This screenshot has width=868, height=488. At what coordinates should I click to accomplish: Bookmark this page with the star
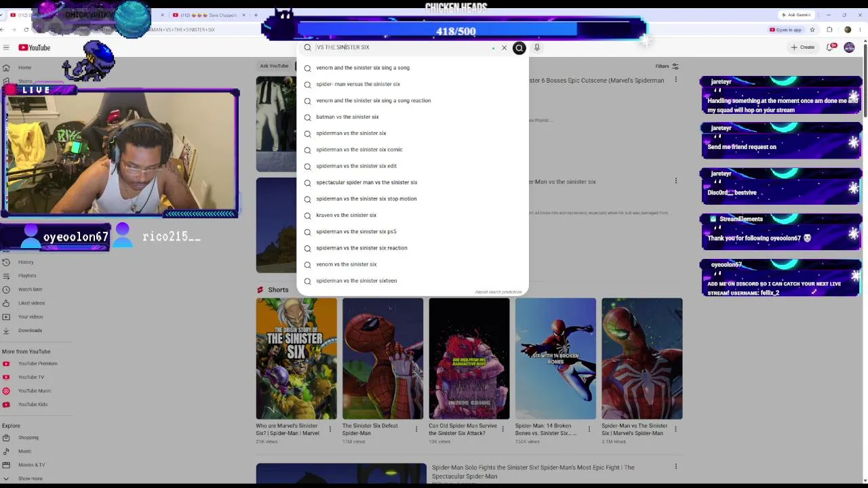coord(812,30)
